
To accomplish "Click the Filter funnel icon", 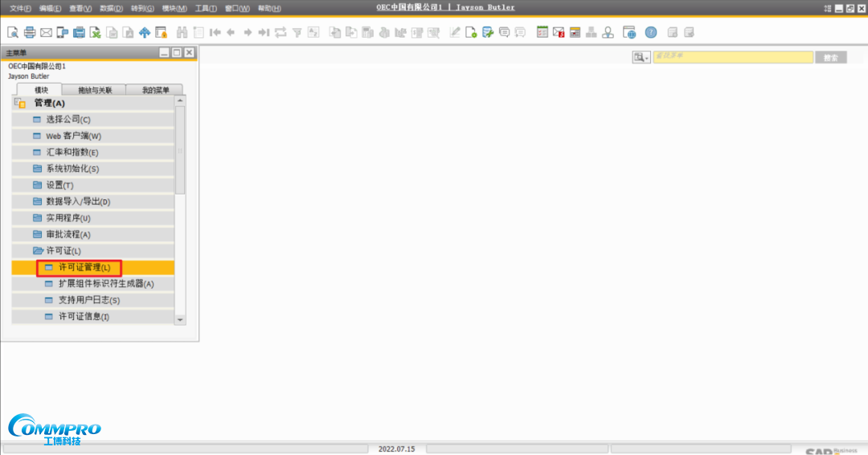I will [x=297, y=33].
